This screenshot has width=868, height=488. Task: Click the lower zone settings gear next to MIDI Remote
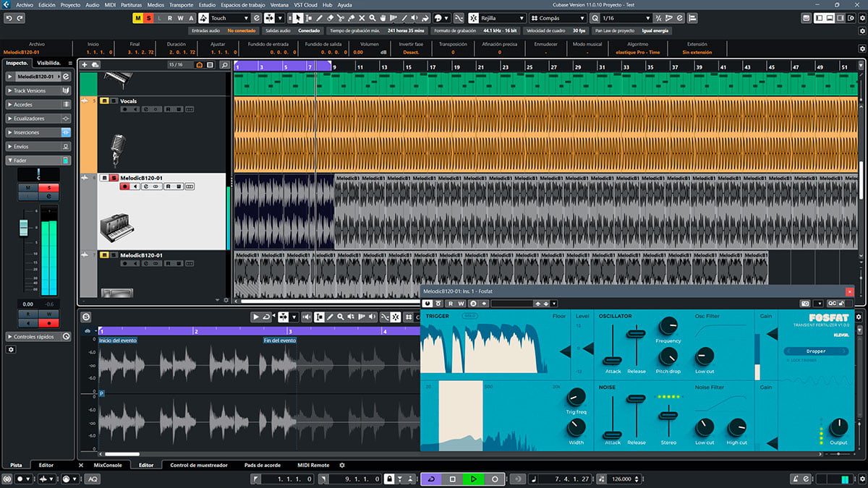[x=342, y=466]
